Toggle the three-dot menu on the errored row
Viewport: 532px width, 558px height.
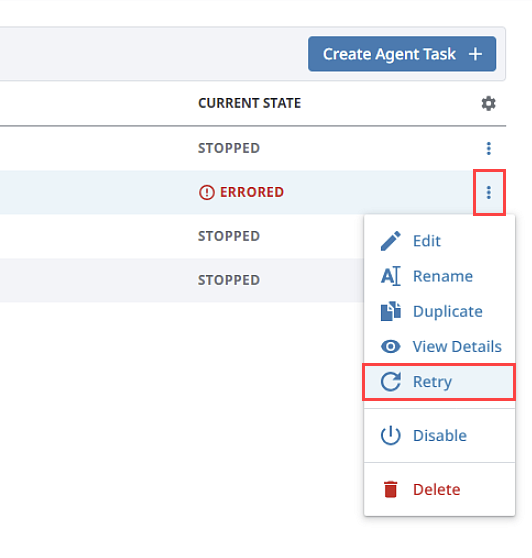(489, 193)
